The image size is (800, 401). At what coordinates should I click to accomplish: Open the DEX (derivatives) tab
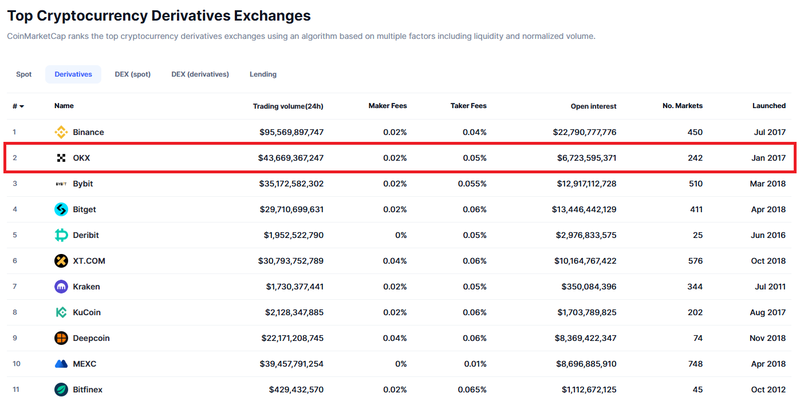pyautogui.click(x=200, y=74)
